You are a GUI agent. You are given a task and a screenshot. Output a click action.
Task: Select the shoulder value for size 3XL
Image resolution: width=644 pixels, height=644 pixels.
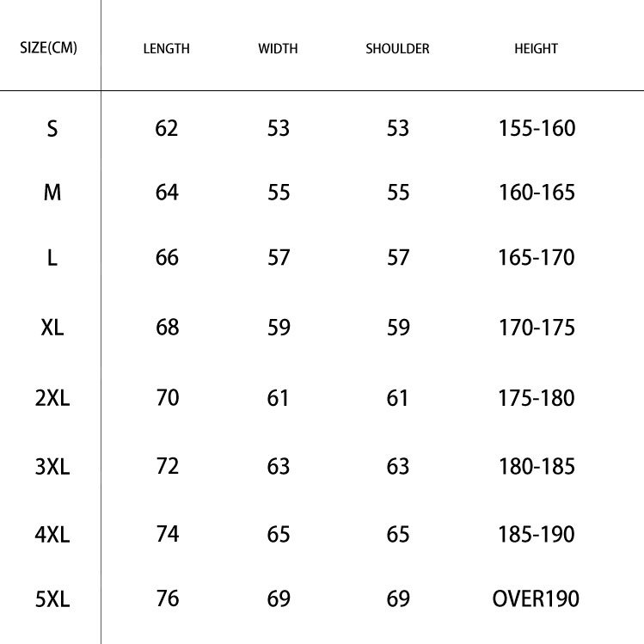tap(398, 467)
